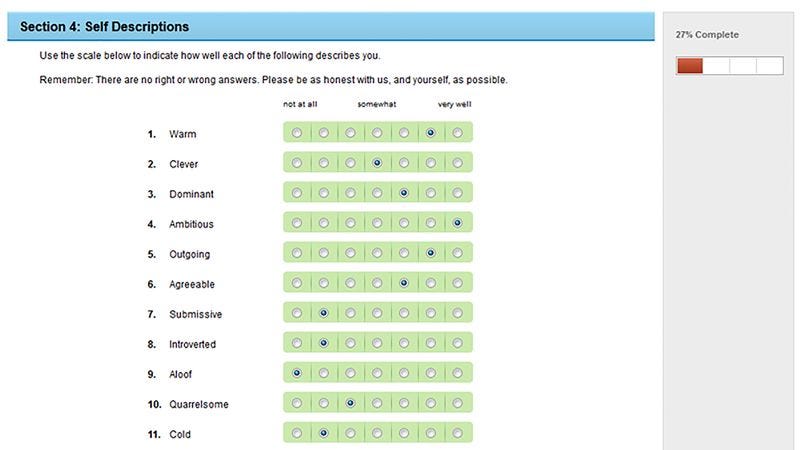
Task: Pick the seventh radio option for Clever
Action: coord(458,163)
